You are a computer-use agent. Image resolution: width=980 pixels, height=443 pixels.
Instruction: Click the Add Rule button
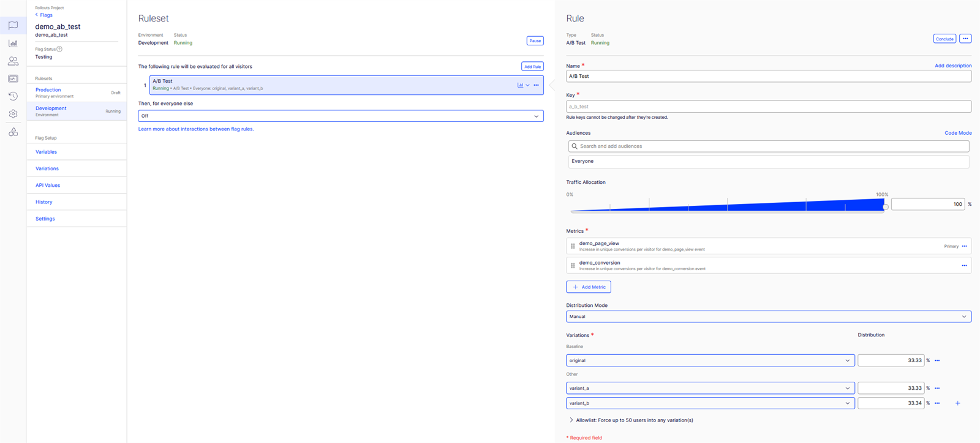click(532, 66)
